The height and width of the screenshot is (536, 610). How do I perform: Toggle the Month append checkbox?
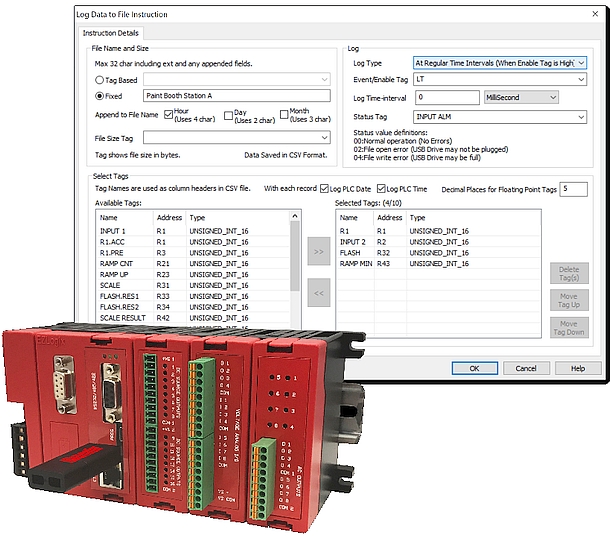283,115
